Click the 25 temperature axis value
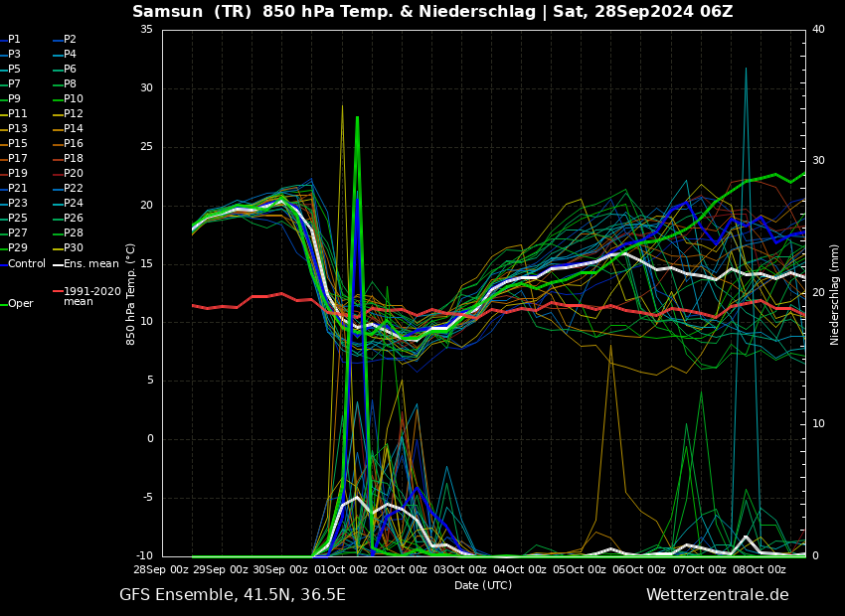 coord(146,147)
